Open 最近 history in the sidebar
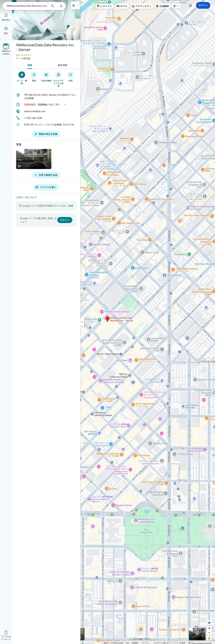This screenshot has height=644, width=215. [x=6, y=30]
